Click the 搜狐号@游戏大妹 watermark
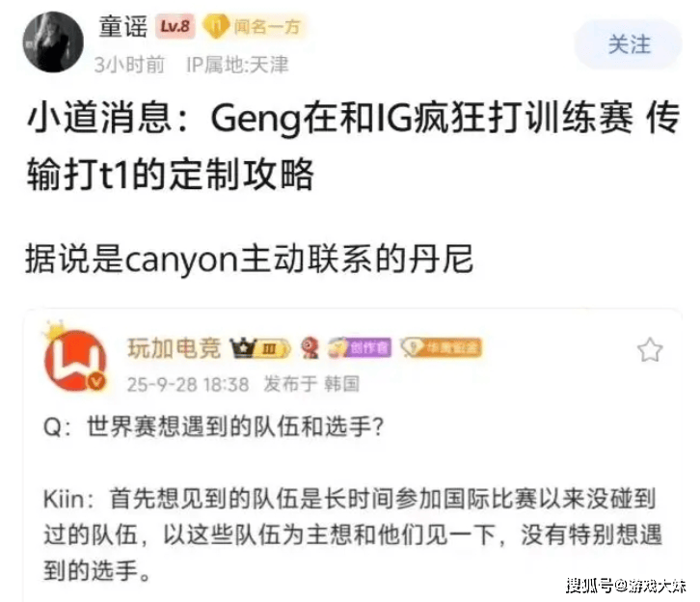This screenshot has width=700, height=602. [627, 585]
